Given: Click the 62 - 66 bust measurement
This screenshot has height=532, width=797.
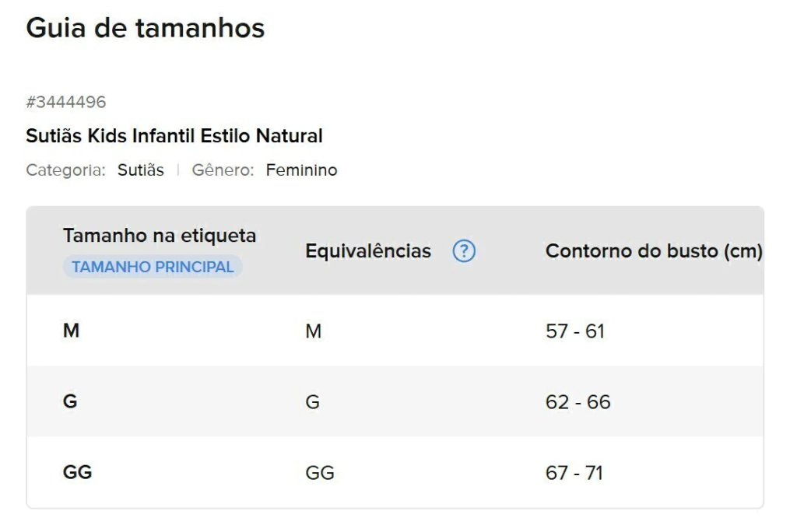Looking at the screenshot, I should [x=578, y=402].
